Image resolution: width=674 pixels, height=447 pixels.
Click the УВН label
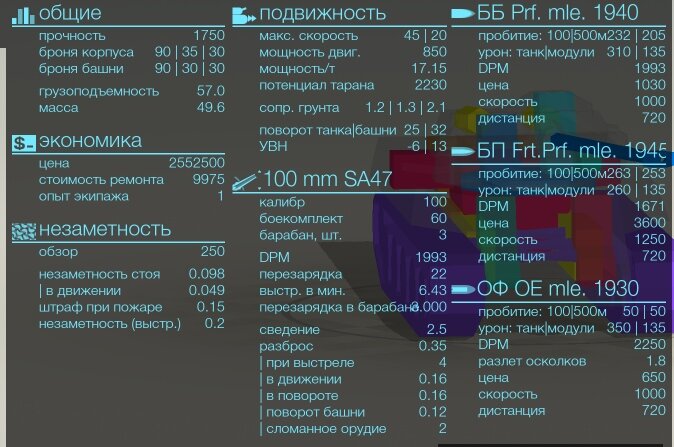[273, 147]
